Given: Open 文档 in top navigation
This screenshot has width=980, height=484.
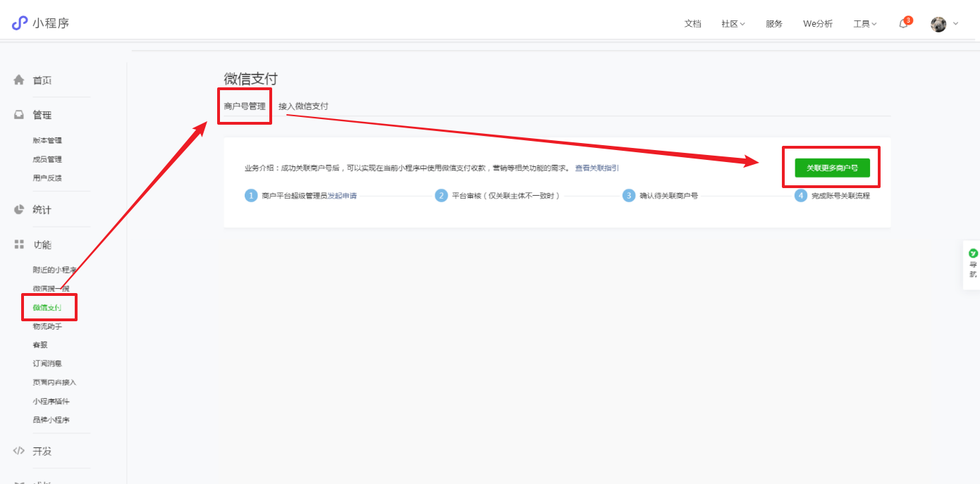Looking at the screenshot, I should pos(693,24).
